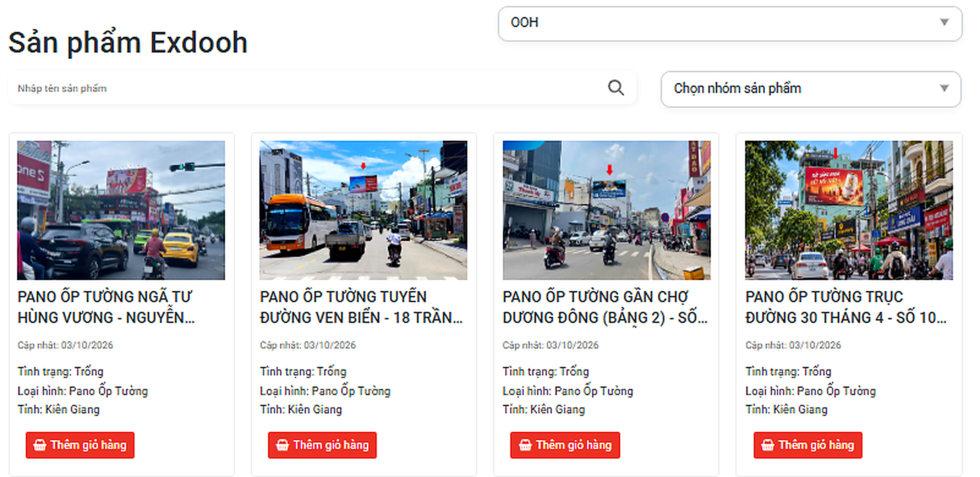Expand the Chọn nhóm sản phẩm dropdown

(810, 89)
